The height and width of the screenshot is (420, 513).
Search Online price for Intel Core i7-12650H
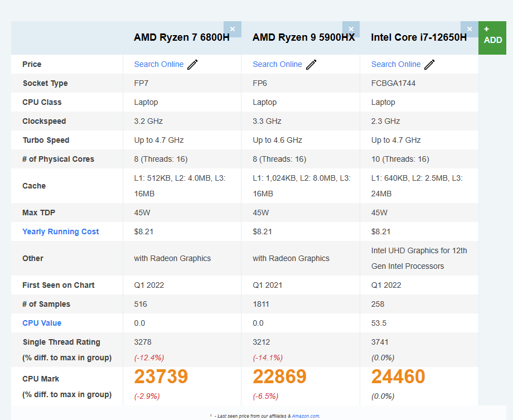(x=396, y=64)
